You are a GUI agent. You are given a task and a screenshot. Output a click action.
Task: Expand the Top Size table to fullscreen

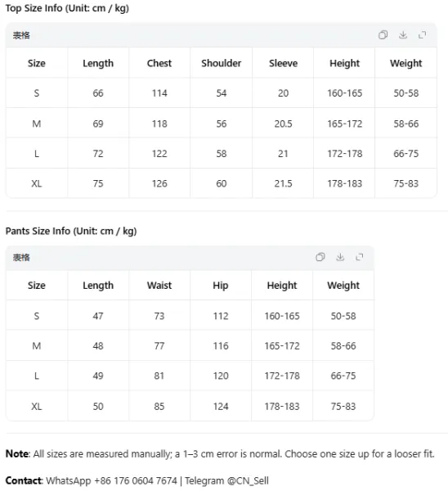coord(423,34)
